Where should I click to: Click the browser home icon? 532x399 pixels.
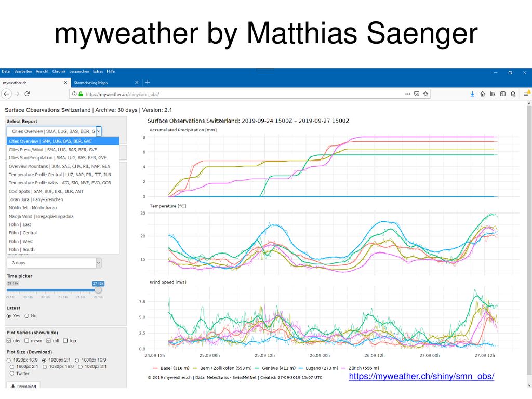click(483, 94)
